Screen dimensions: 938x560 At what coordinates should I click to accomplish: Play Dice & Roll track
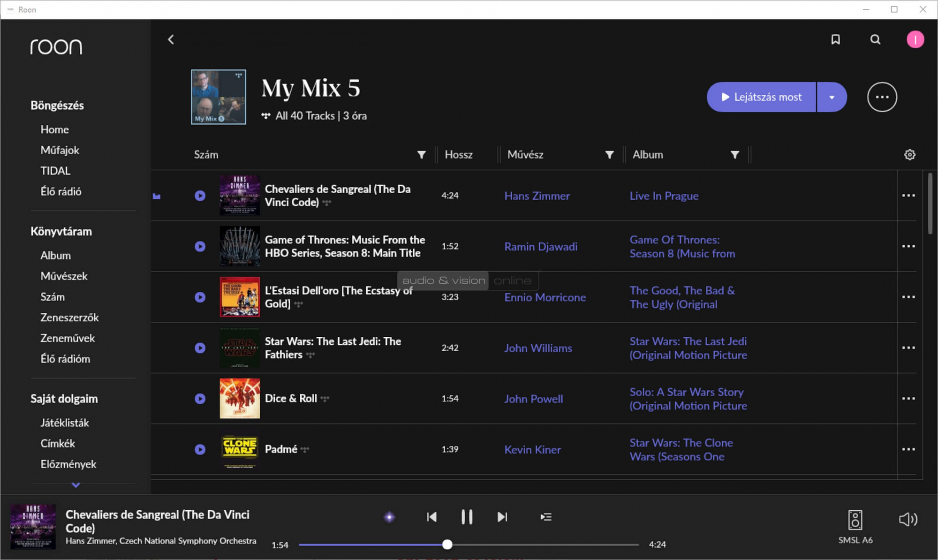pos(200,398)
